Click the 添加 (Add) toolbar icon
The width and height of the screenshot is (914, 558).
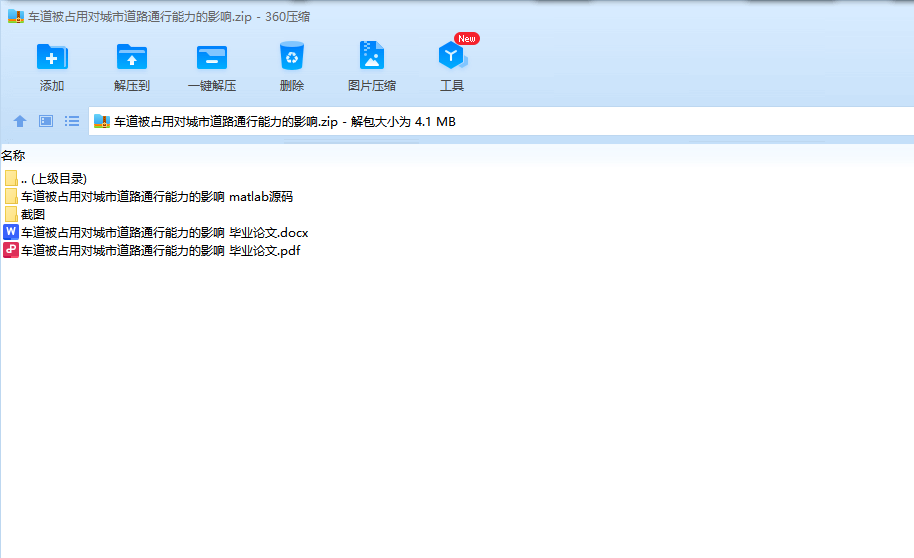click(x=52, y=57)
